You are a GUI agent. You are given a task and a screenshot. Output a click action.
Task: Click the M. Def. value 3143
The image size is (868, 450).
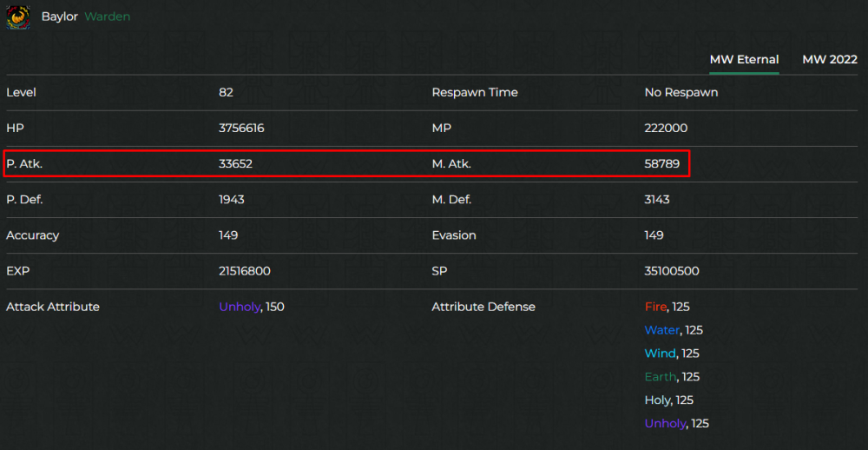(658, 200)
